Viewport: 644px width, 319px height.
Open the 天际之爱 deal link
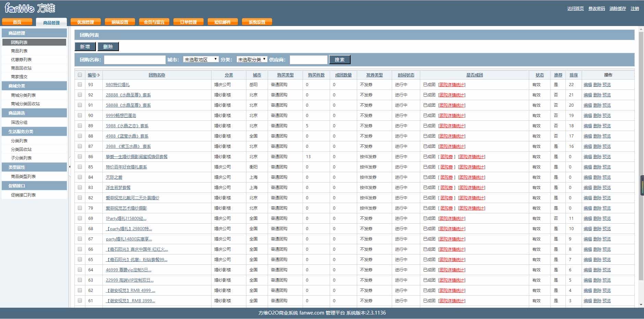[114, 177]
